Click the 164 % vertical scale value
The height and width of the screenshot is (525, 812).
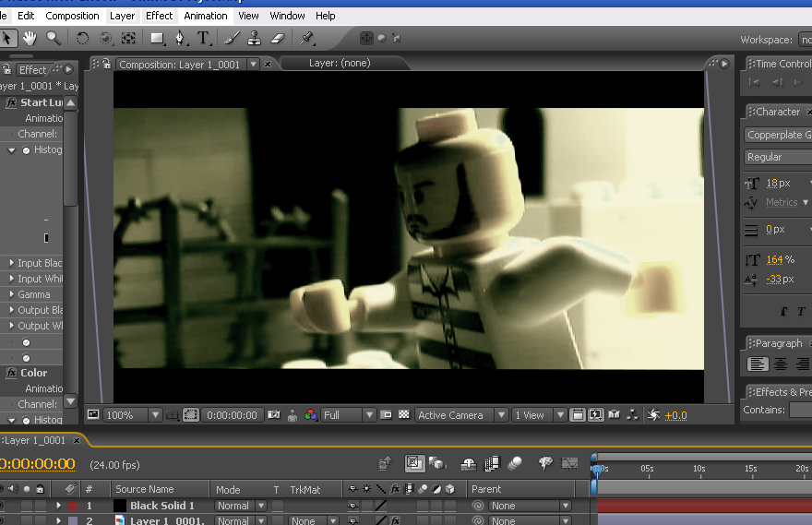(775, 259)
